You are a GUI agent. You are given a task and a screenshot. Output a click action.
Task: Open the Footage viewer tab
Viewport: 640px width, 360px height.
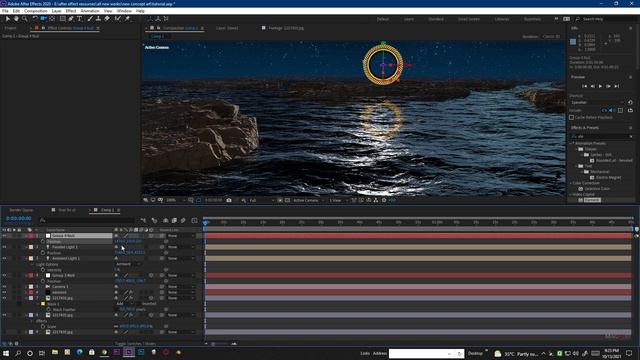(x=285, y=28)
